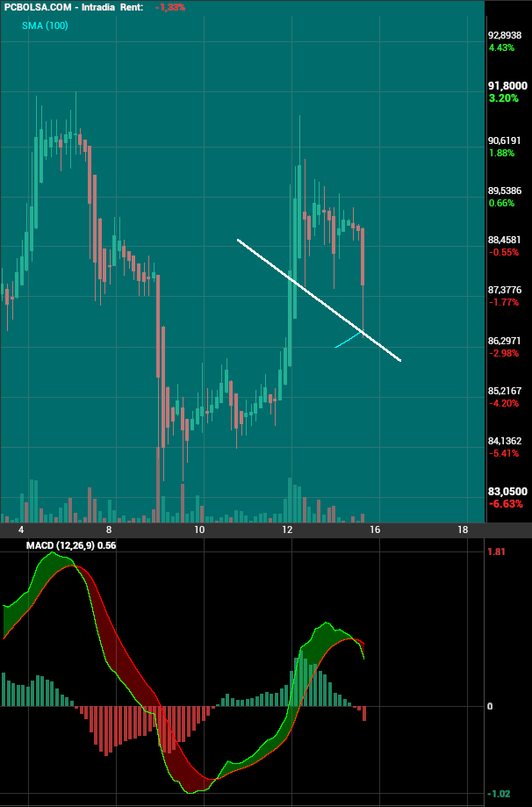Click price level 92,8938
The image size is (532, 807).
click(506, 35)
